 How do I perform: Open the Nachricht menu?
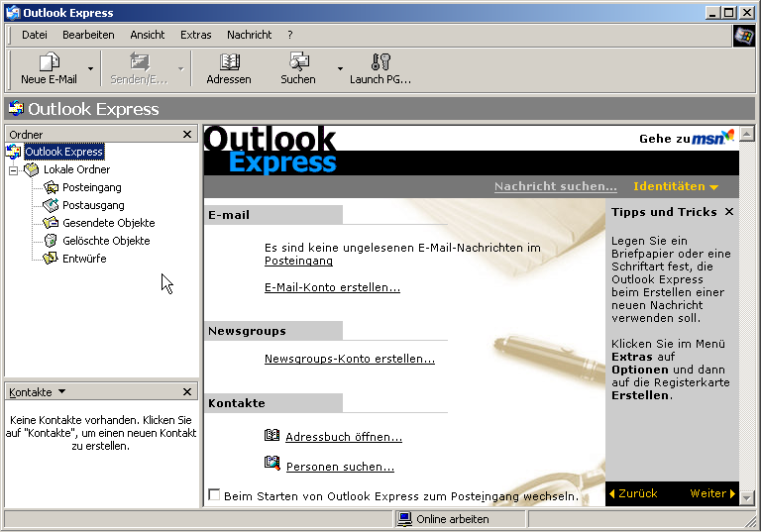tap(250, 35)
